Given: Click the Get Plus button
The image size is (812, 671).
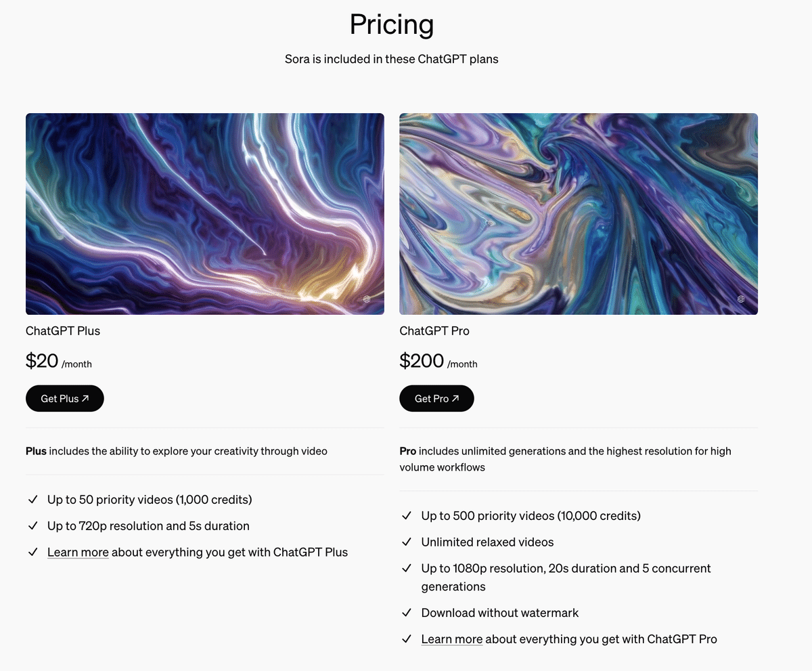Looking at the screenshot, I should point(65,399).
